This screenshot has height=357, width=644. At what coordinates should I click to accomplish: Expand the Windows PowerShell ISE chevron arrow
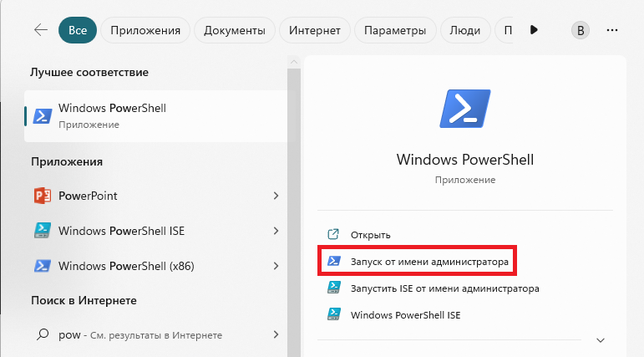pyautogui.click(x=276, y=231)
